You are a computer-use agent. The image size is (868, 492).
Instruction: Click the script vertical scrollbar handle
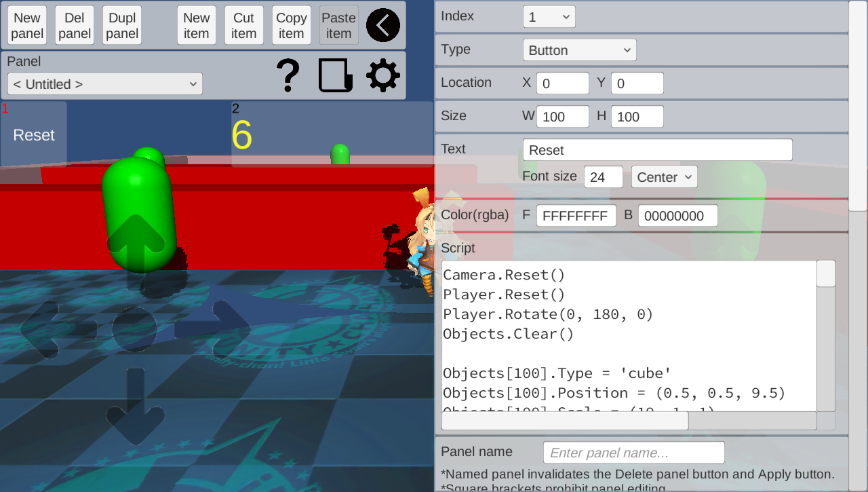pos(826,273)
